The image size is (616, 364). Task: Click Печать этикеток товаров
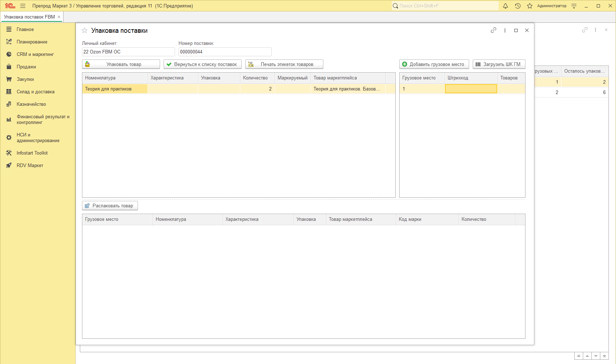(x=284, y=64)
